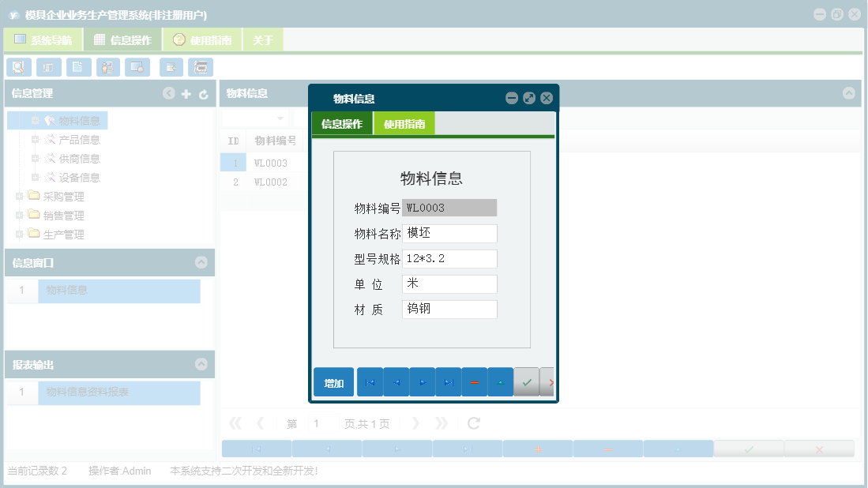This screenshot has height=488, width=868.
Task: Open 关于 main menu tab
Action: click(263, 39)
